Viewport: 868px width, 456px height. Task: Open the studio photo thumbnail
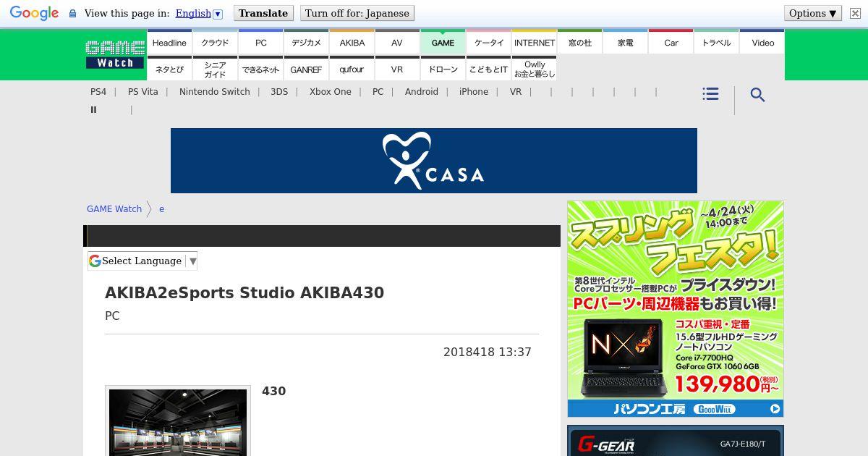(178, 422)
